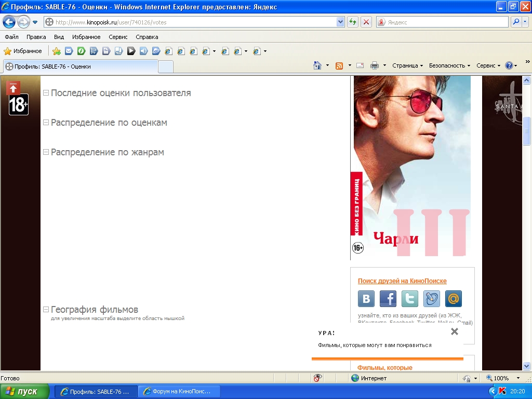Open the 'Безопасность' dropdown menu

[449, 65]
